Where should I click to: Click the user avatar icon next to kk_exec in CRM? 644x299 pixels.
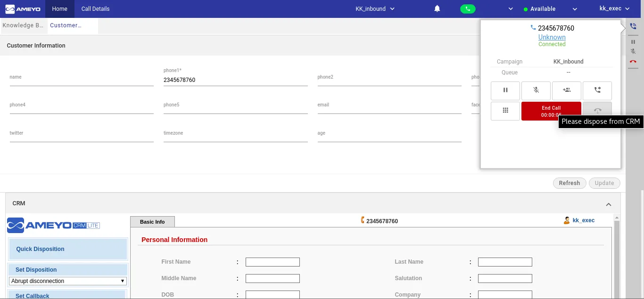point(567,220)
